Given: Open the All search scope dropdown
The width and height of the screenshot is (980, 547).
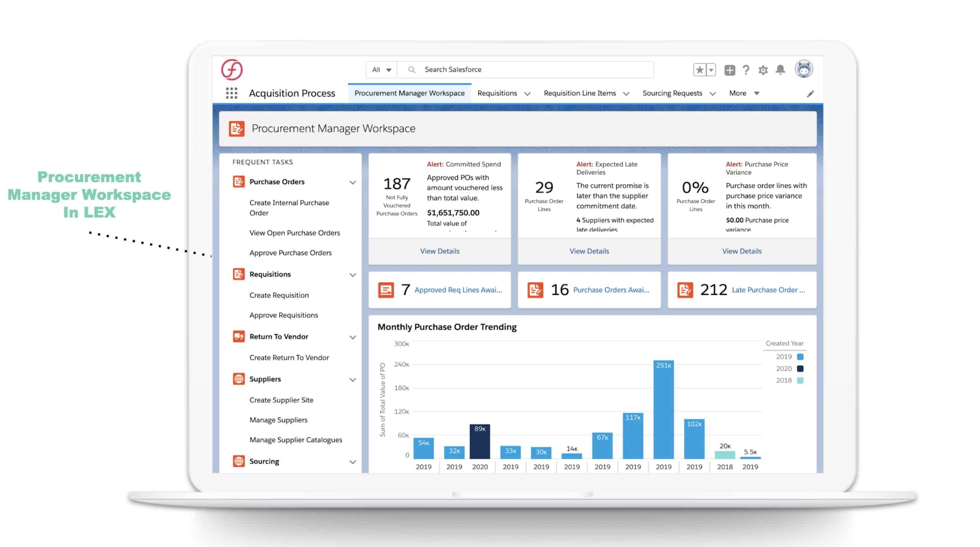Looking at the screenshot, I should pyautogui.click(x=381, y=69).
